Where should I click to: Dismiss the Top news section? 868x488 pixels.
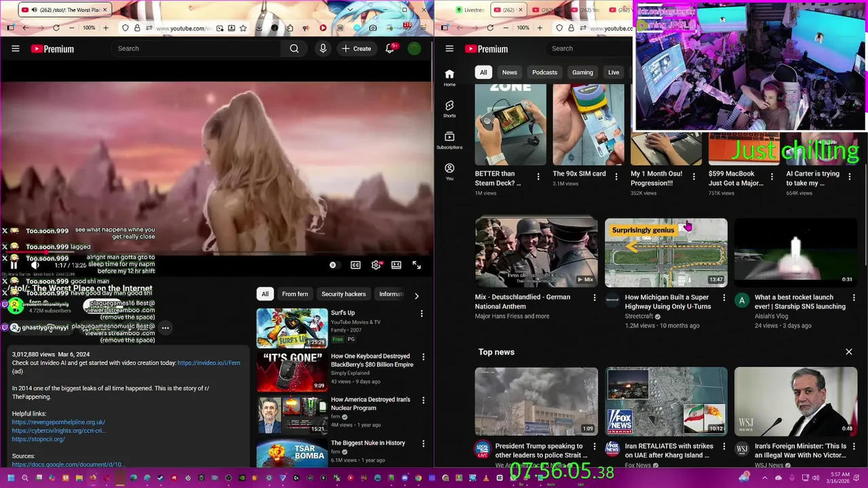click(x=848, y=352)
